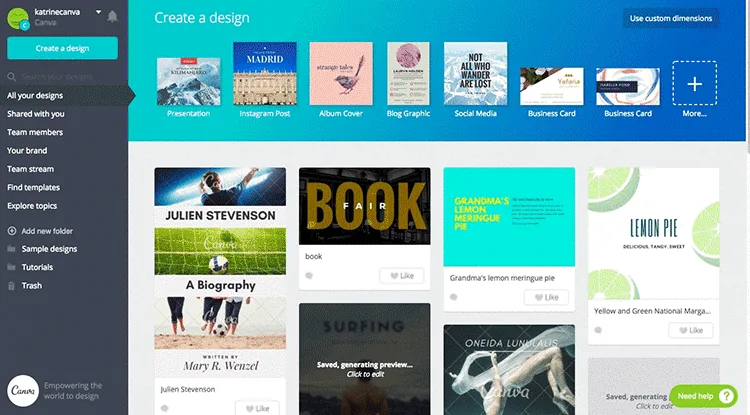Open the Lemon Pie design
The image size is (750, 415).
(653, 233)
